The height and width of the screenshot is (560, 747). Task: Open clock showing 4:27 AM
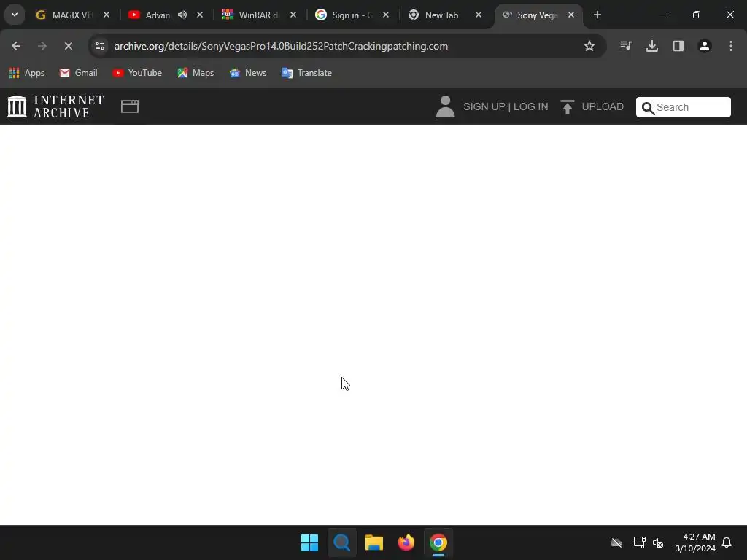point(695,542)
